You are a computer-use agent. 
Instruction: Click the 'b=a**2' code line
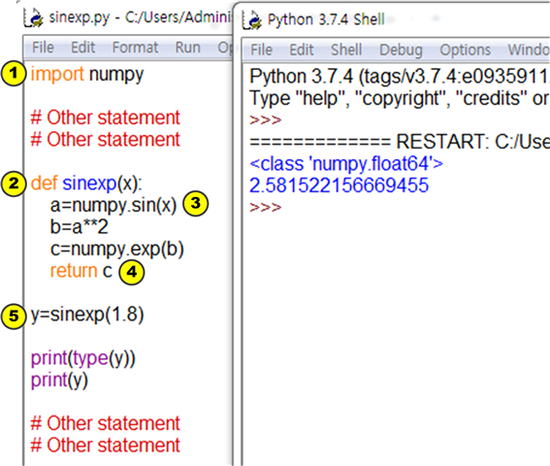point(79,227)
